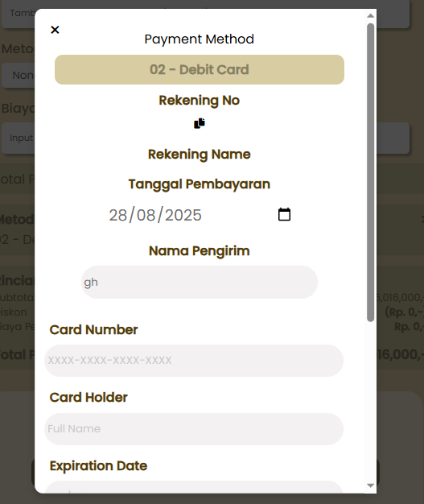Viewport: 424px width, 504px height.
Task: Click the Card Number input field
Action: point(194,361)
